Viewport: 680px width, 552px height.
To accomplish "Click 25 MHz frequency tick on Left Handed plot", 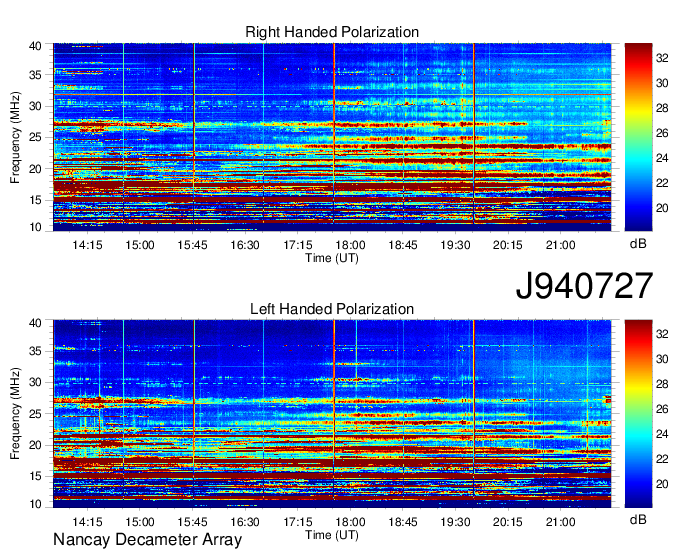I will (36, 414).
